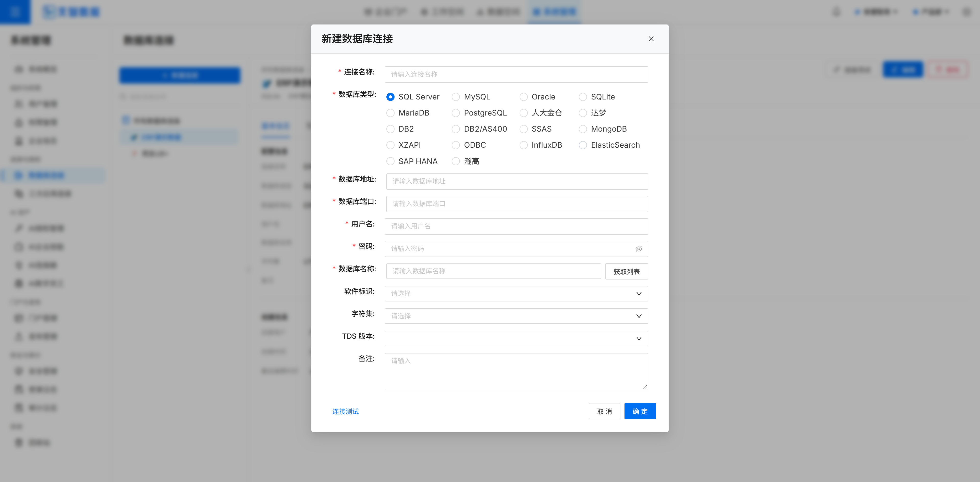Pick SQLite as database type
980x482 pixels.
click(x=583, y=97)
